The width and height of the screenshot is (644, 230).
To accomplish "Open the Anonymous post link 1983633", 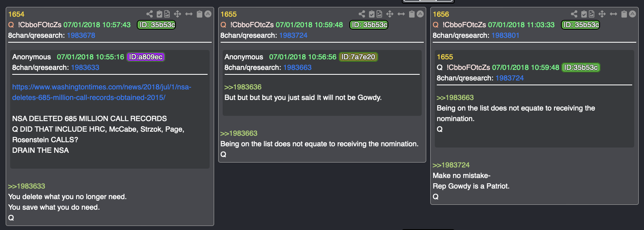I will coord(85,67).
